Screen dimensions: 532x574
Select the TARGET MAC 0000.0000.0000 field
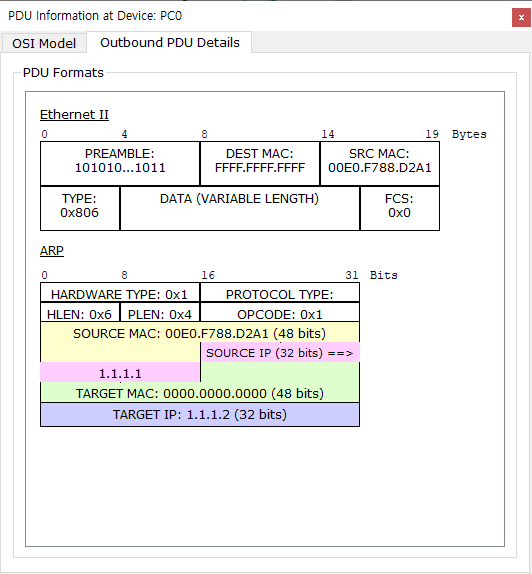(x=200, y=393)
